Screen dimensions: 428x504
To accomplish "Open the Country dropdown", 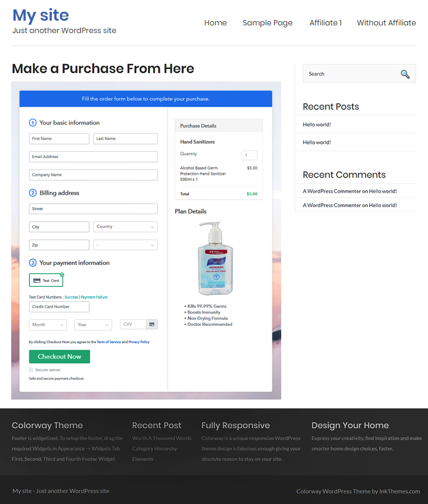I will [125, 227].
